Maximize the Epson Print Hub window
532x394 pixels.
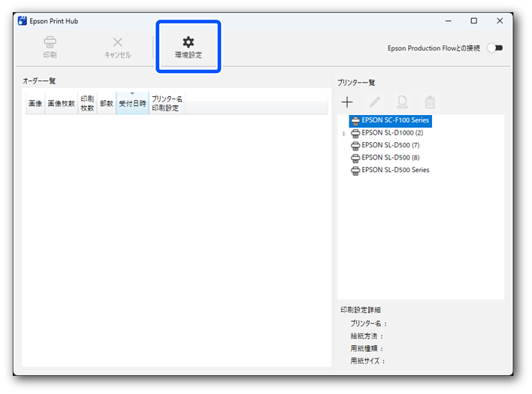[473, 21]
